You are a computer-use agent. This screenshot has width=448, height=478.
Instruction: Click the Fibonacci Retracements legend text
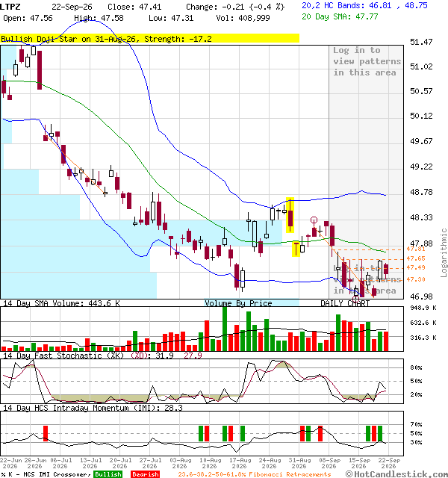[x=255, y=474]
